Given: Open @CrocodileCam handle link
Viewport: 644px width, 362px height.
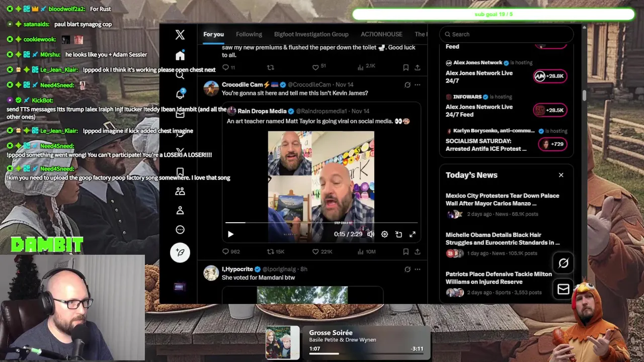Looking at the screenshot, I should 309,84.
